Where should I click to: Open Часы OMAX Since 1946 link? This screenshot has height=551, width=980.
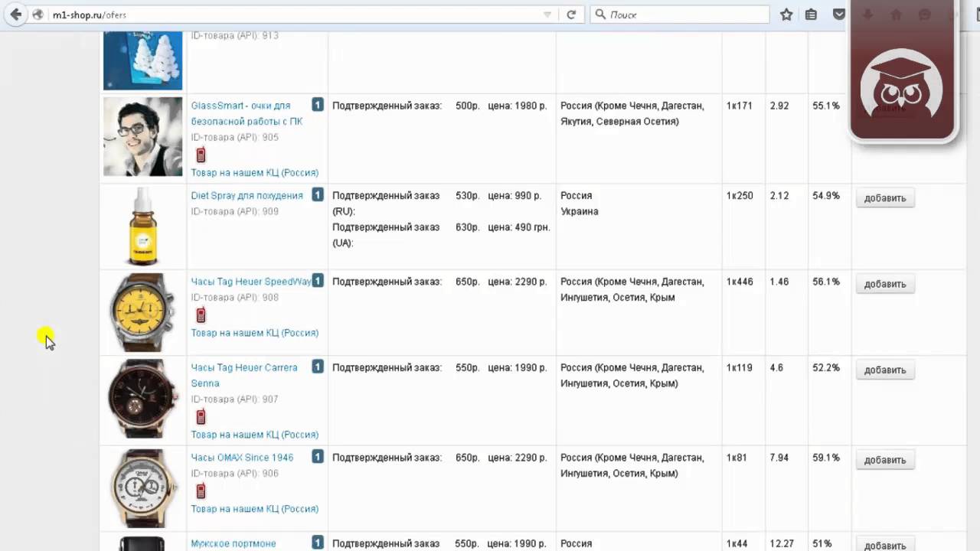[x=242, y=457]
